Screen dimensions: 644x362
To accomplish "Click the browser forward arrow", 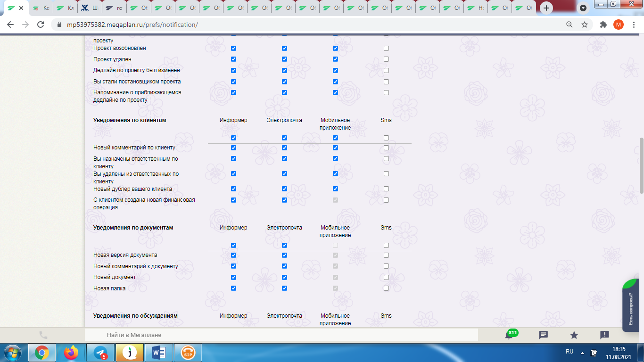I will (25, 25).
